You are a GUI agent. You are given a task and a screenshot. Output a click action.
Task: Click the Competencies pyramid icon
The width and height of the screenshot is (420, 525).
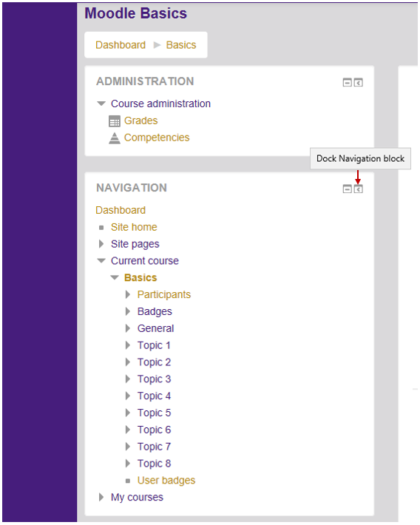pos(115,138)
